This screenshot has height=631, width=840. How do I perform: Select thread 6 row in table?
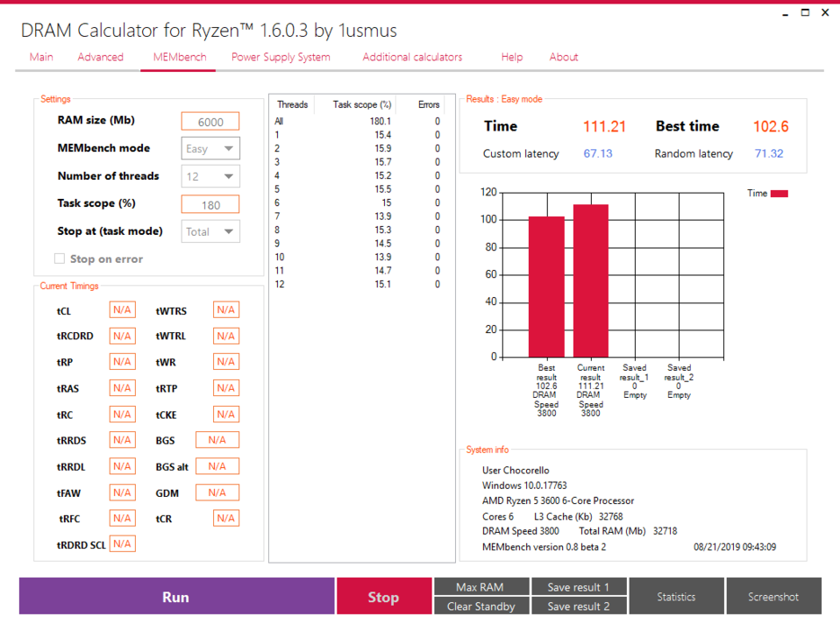[358, 202]
